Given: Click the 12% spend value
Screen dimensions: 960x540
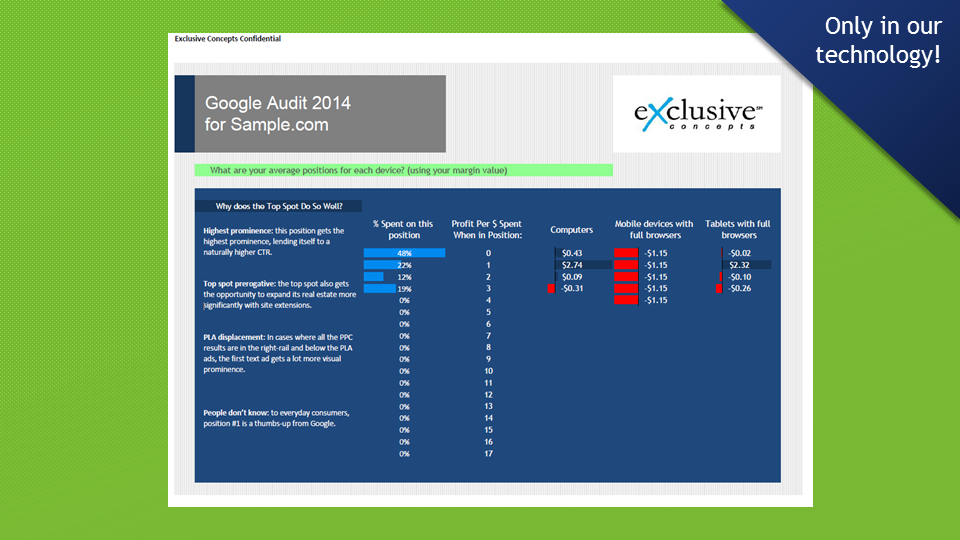Looking at the screenshot, I should [x=404, y=277].
